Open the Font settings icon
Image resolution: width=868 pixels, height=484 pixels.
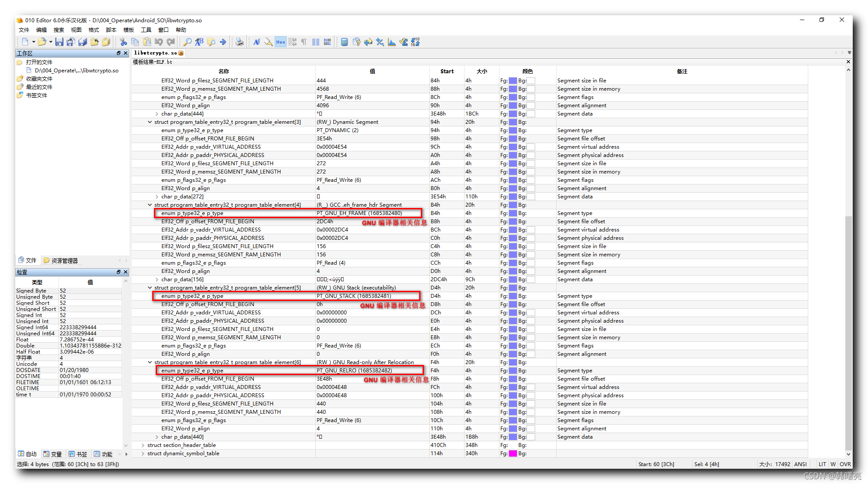(x=257, y=42)
